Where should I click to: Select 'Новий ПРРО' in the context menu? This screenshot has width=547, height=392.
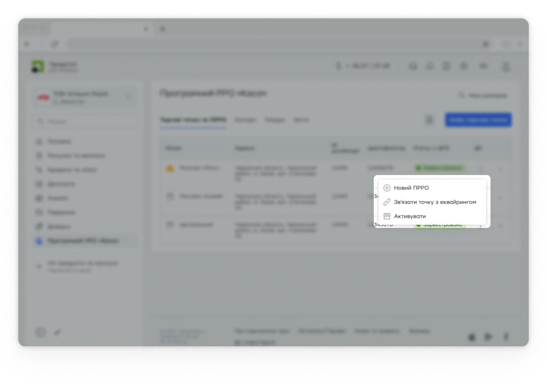pyautogui.click(x=411, y=188)
